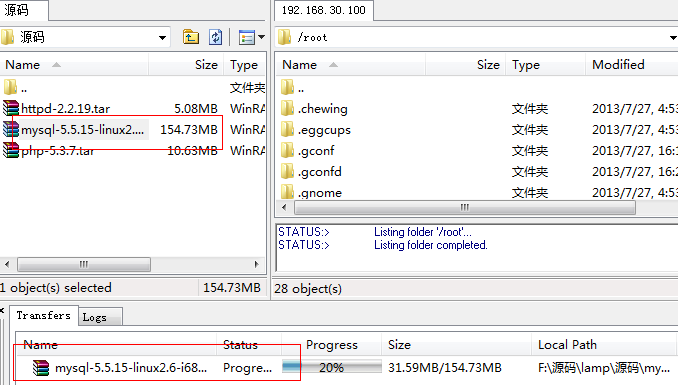The width and height of the screenshot is (678, 385).
Task: Click the 5.08MB size cell
Action: point(195,109)
